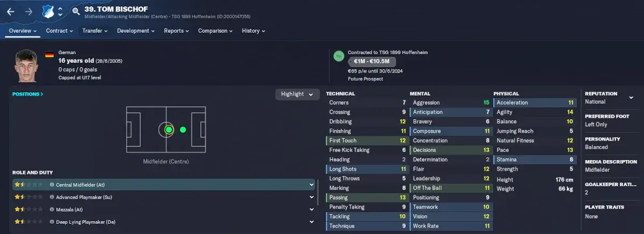The width and height of the screenshot is (644, 234).
Task: Click Tom Bischof's face thumbnail
Action: 26,67
